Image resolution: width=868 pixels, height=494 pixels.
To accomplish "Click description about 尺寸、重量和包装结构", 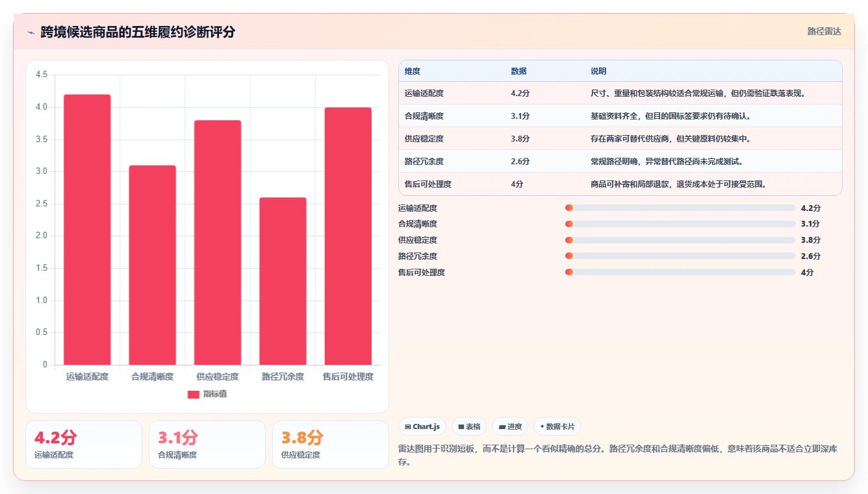I will pyautogui.click(x=698, y=93).
